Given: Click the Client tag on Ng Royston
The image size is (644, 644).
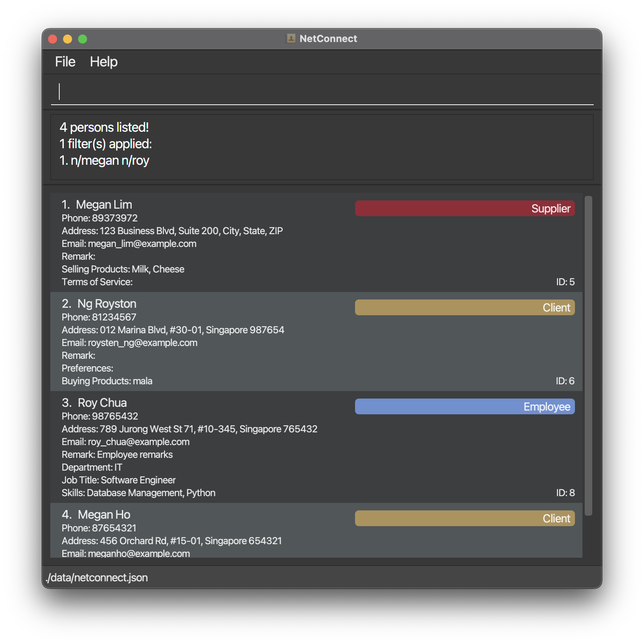Looking at the screenshot, I should [465, 307].
